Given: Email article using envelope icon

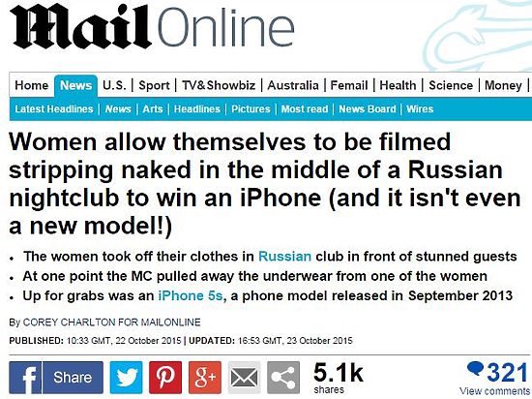Looking at the screenshot, I should click(245, 378).
